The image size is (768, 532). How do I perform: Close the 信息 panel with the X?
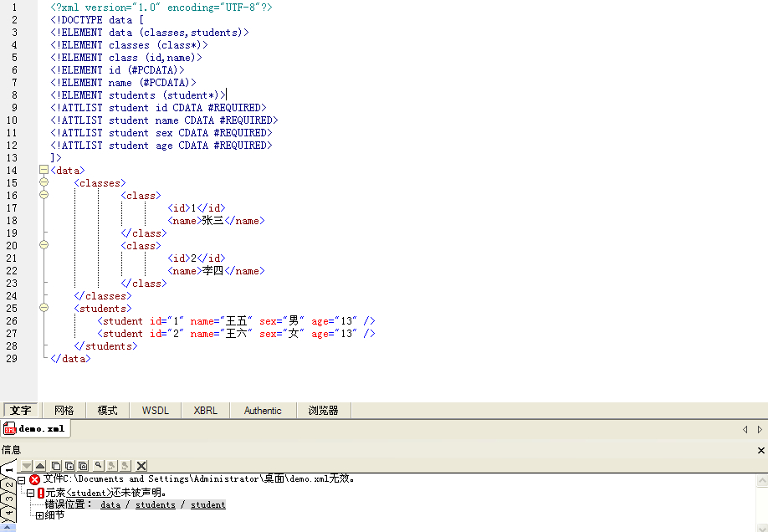(x=761, y=450)
